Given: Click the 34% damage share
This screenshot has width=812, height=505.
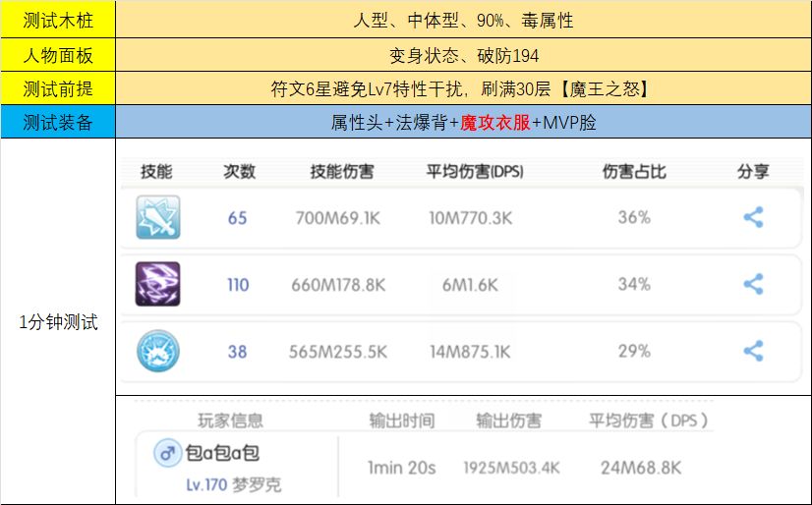Looking at the screenshot, I should click(x=634, y=284).
